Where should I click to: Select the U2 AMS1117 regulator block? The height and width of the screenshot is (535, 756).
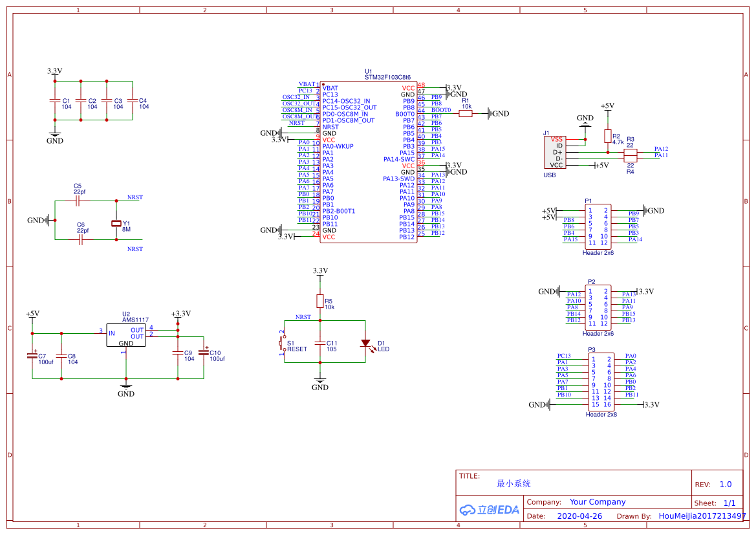click(126, 335)
